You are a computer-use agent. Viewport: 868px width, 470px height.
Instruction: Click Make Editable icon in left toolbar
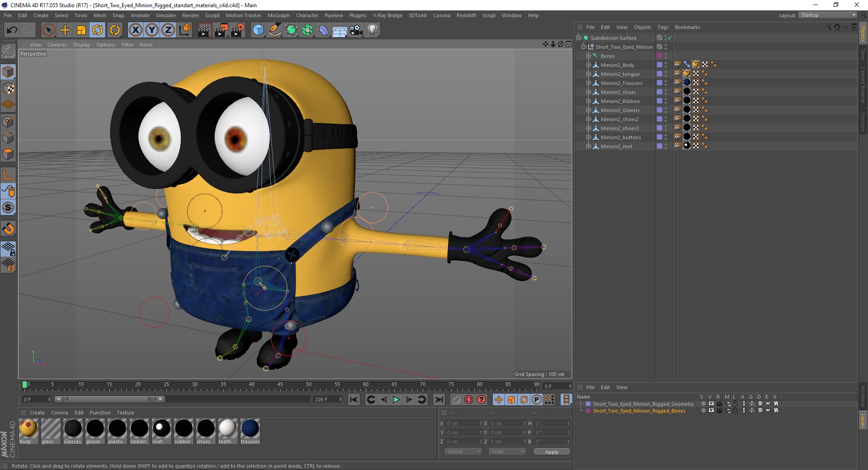8,52
